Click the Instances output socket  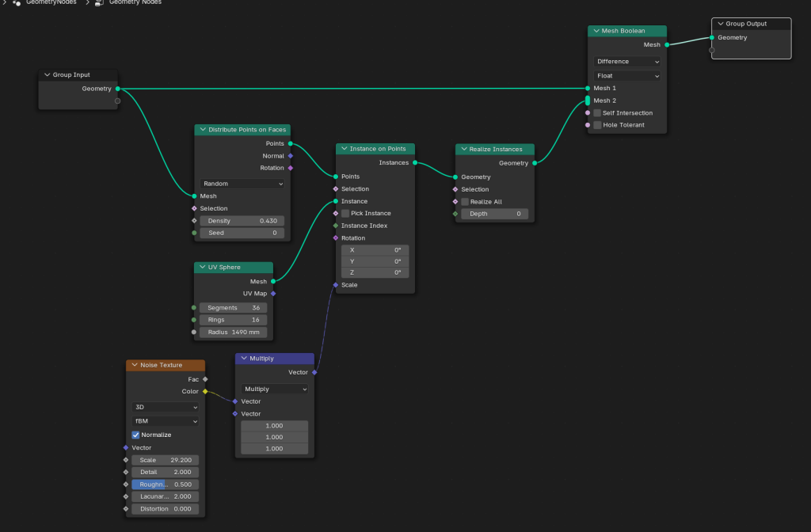click(x=415, y=163)
